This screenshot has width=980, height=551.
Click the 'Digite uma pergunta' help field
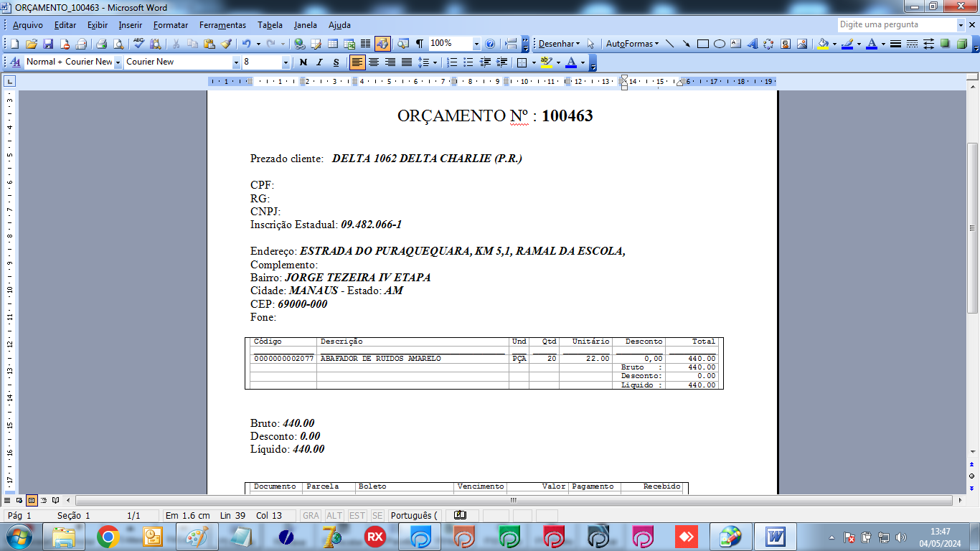point(897,24)
